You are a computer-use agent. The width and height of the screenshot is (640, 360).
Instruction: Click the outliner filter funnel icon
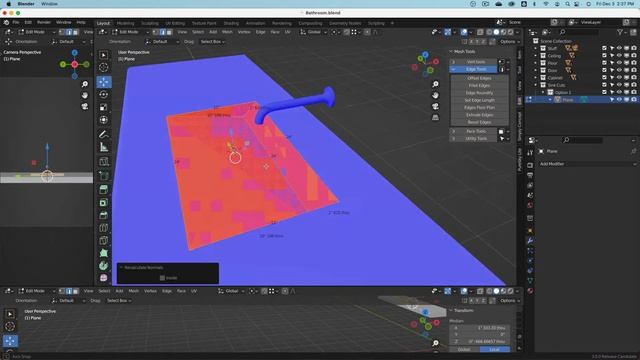[620, 32]
